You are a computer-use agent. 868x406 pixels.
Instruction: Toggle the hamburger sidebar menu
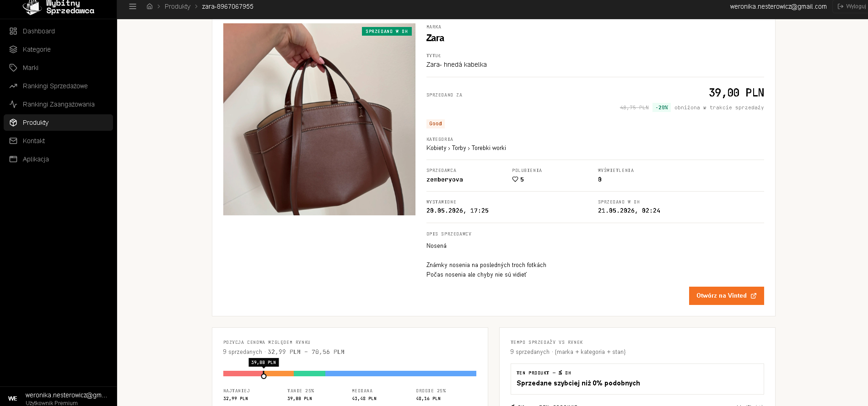coord(133,6)
